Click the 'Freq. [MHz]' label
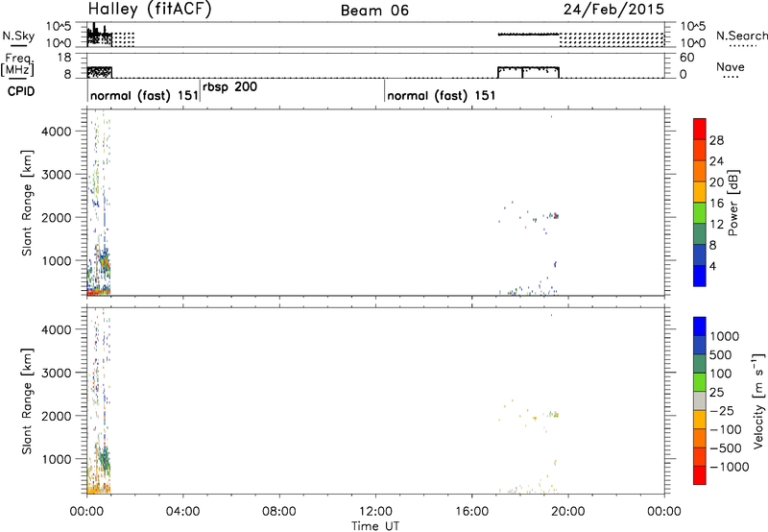The image size is (768, 532). (17, 64)
